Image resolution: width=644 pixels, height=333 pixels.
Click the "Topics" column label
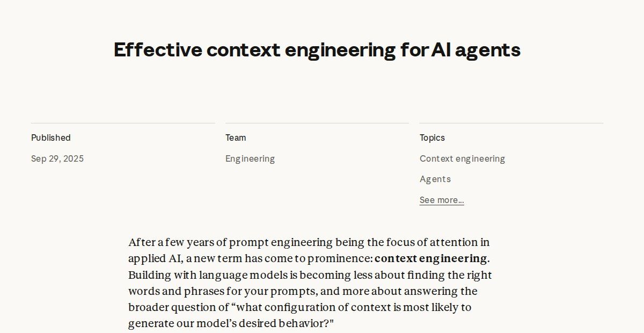point(432,137)
